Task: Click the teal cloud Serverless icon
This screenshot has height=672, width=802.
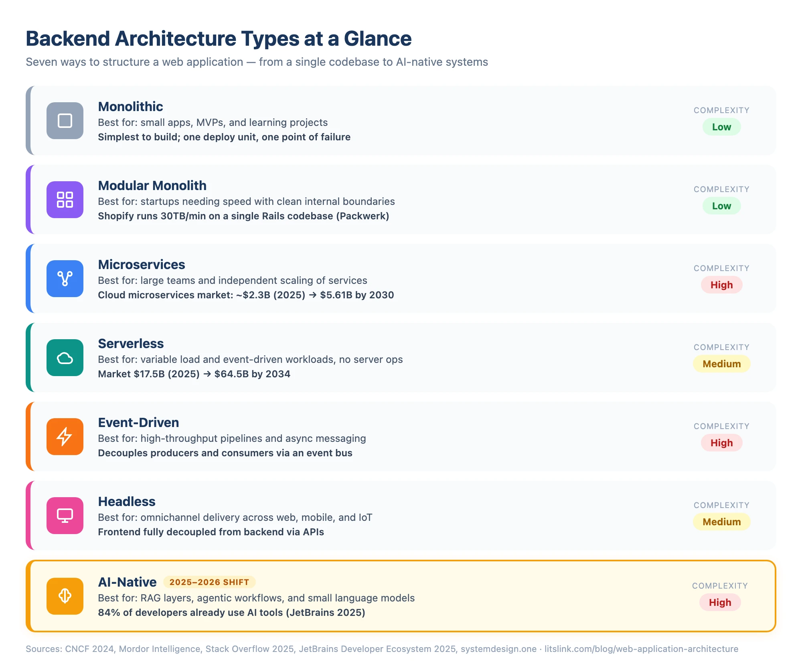Action: click(x=65, y=358)
